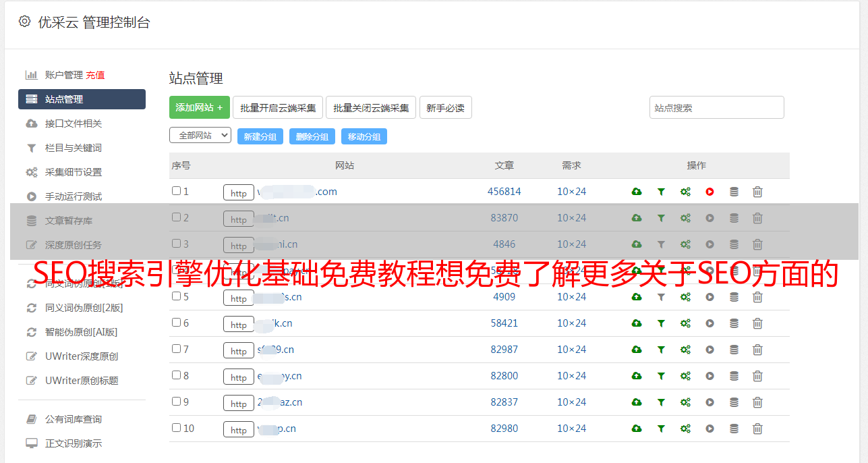Click trash icon in row 82987

click(757, 350)
